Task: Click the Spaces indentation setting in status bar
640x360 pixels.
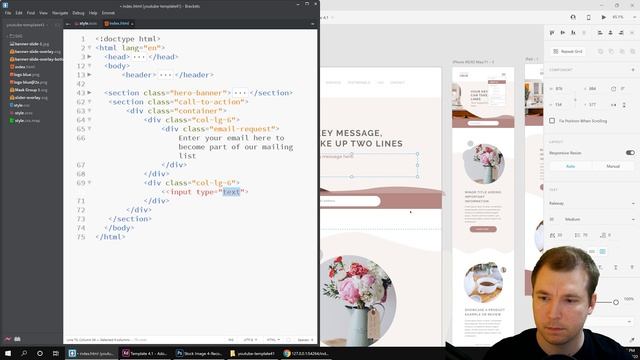Action: tap(305, 340)
